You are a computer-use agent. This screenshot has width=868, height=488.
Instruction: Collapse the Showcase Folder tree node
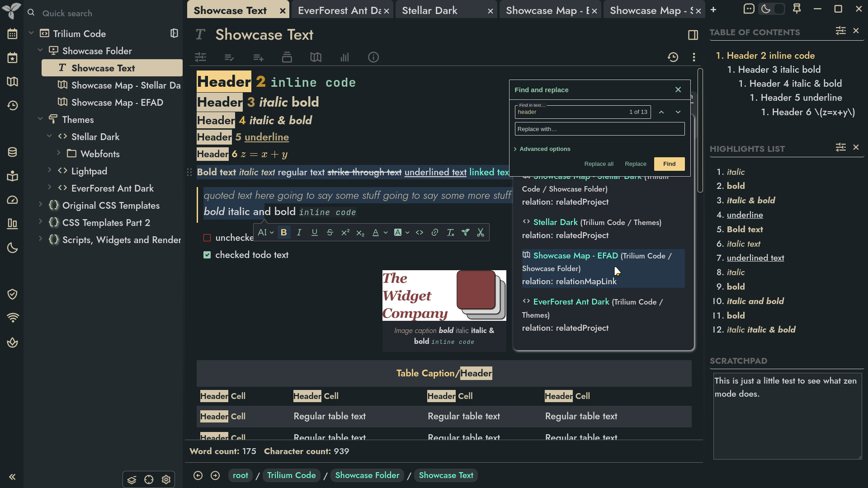[x=40, y=51]
